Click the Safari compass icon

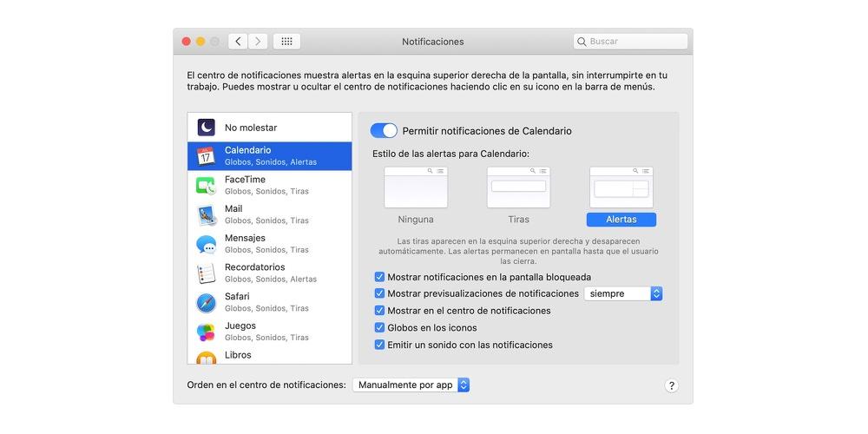(x=206, y=303)
